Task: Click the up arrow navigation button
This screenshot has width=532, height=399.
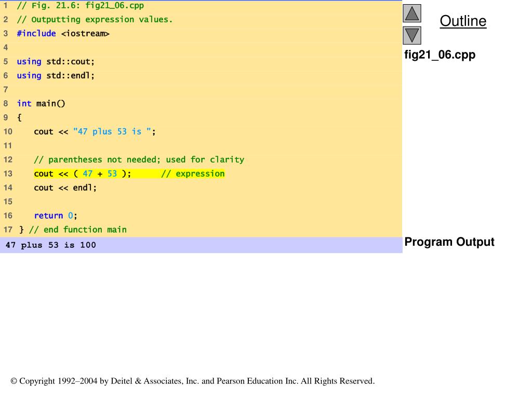Action: click(x=412, y=14)
